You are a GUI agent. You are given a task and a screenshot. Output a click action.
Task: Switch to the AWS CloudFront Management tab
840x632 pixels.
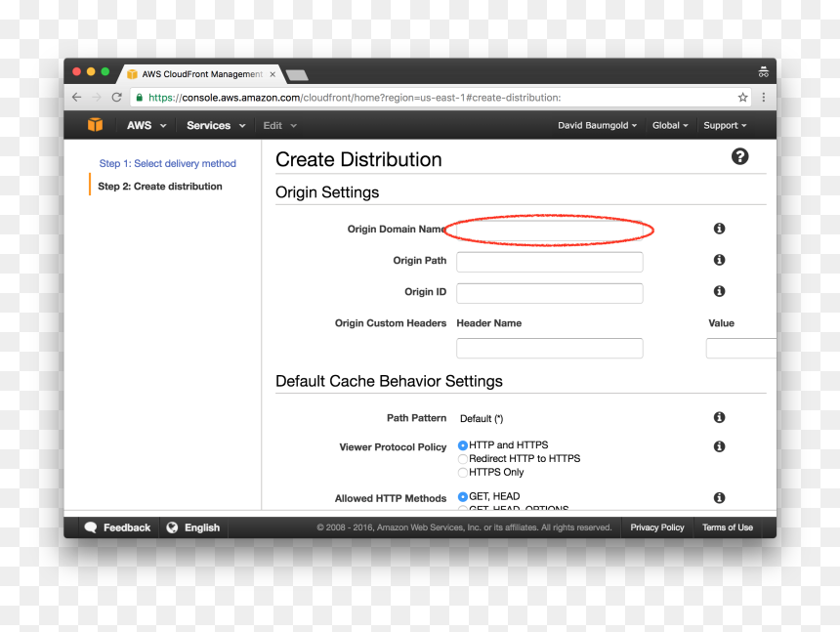tap(201, 74)
